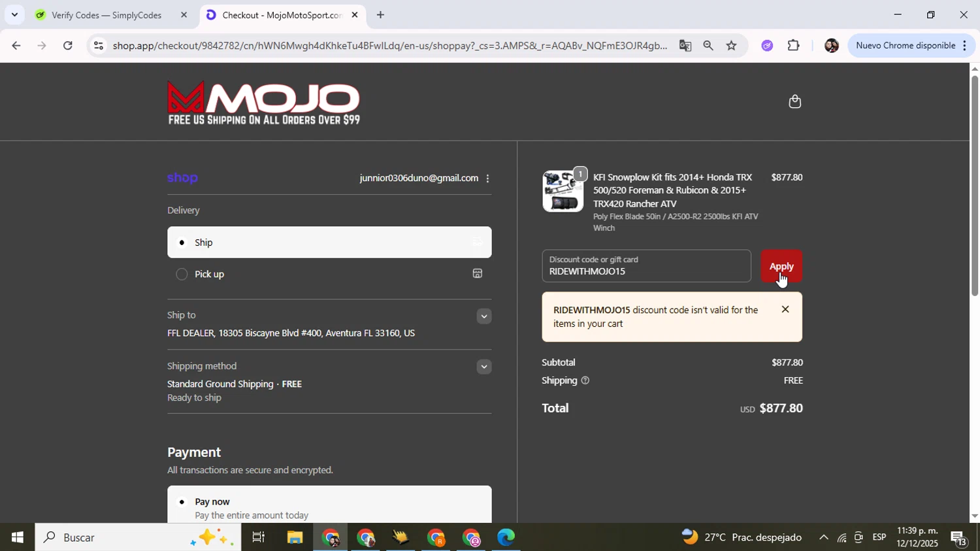Close the Checkout MojoMotoSport tab
This screenshot has height=551, width=980.
pyautogui.click(x=355, y=15)
